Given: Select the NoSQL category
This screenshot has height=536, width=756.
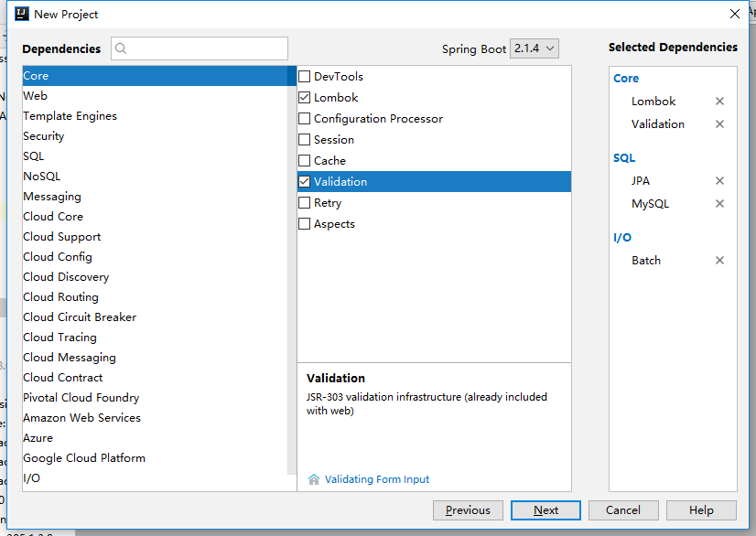Looking at the screenshot, I should point(155,177).
